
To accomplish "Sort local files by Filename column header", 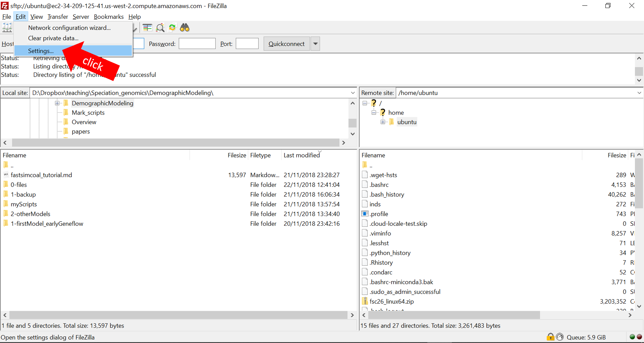I will (x=95, y=155).
